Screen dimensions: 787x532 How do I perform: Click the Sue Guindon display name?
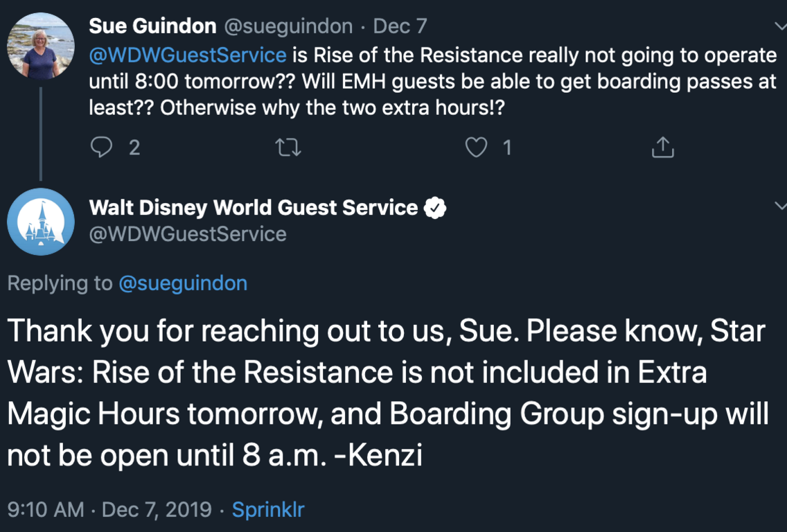point(152,26)
